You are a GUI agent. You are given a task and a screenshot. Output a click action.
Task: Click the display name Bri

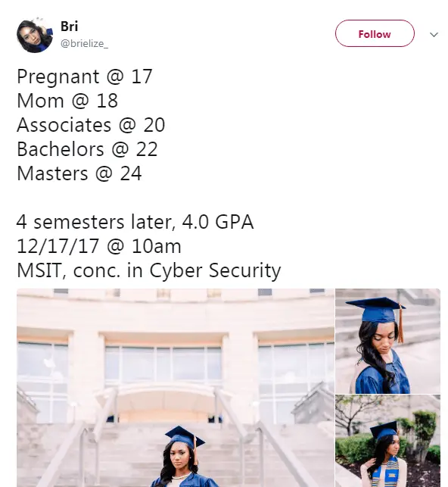(69, 27)
